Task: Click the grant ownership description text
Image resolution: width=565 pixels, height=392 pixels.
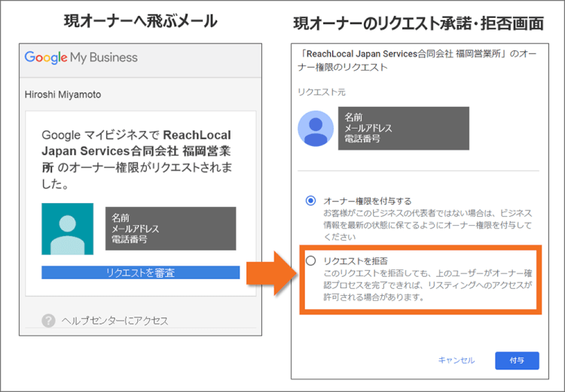Action: (x=428, y=225)
